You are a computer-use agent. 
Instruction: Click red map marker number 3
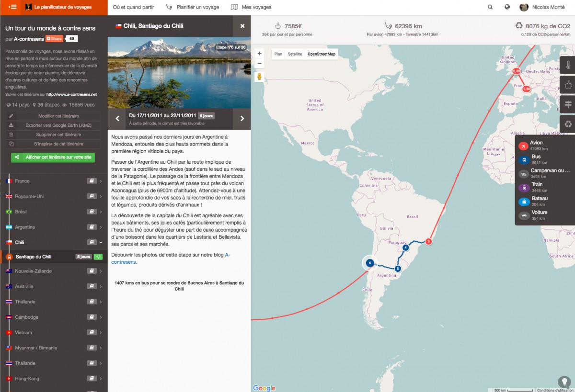coord(429,242)
